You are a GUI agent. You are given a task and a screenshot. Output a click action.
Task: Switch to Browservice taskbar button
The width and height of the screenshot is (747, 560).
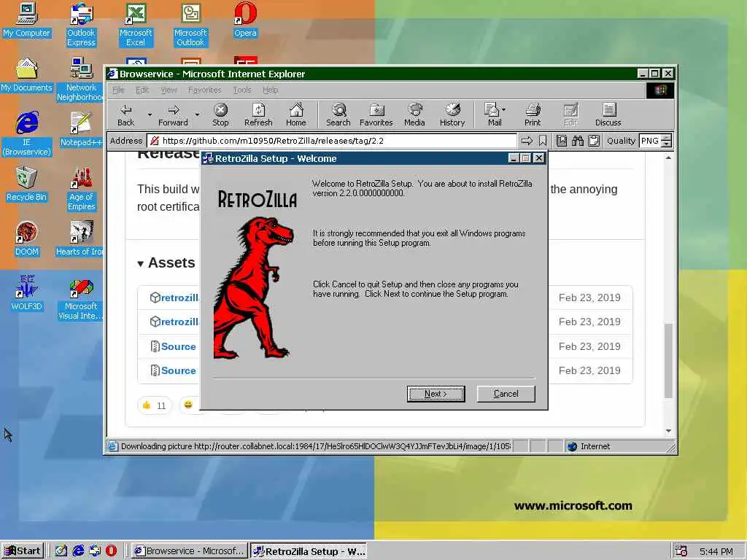tap(190, 551)
